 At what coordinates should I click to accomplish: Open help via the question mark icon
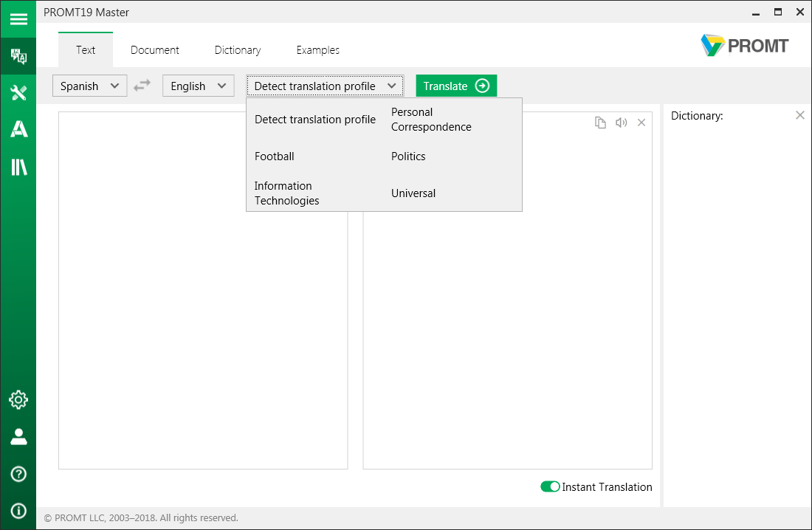click(x=18, y=474)
